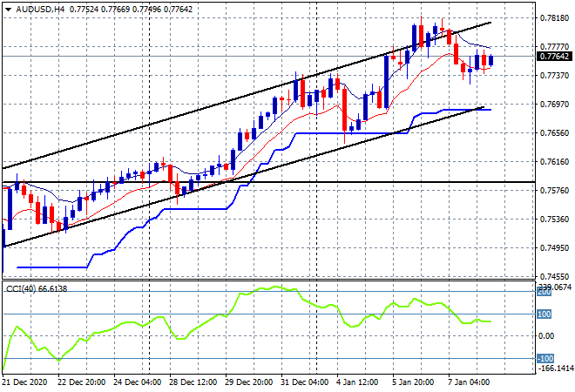Select the CCI(40) 66.6138 indicator label
Viewport: 575px width, 392px height.
coord(37,289)
